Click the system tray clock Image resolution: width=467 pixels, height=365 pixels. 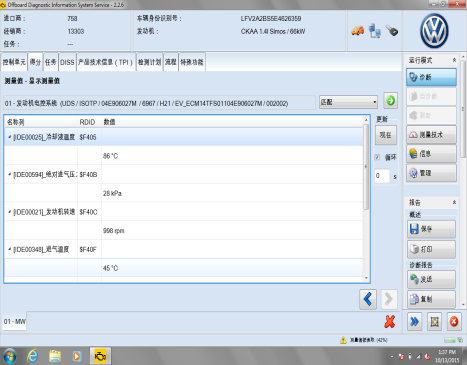click(x=447, y=356)
